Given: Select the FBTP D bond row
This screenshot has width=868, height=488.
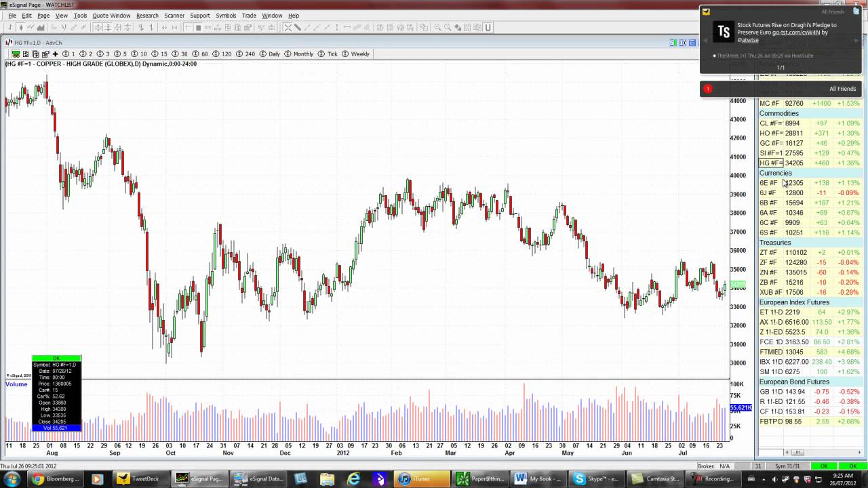Looking at the screenshot, I should (x=810, y=422).
